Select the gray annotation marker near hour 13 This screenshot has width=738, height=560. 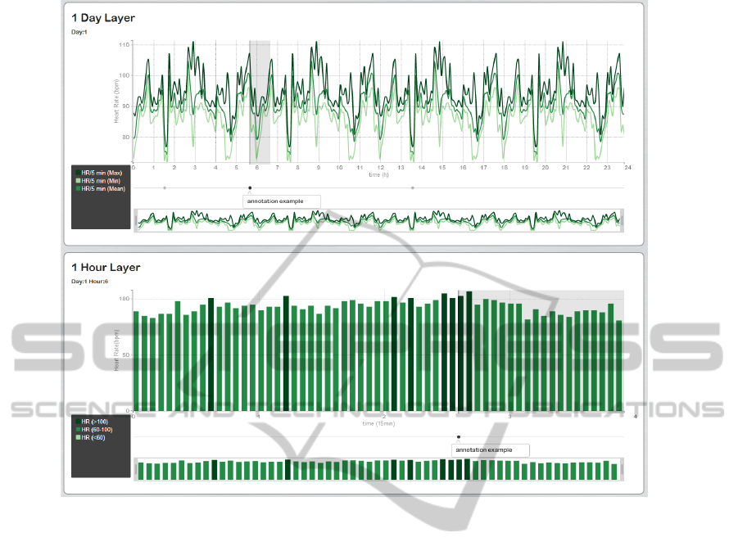tap(413, 187)
